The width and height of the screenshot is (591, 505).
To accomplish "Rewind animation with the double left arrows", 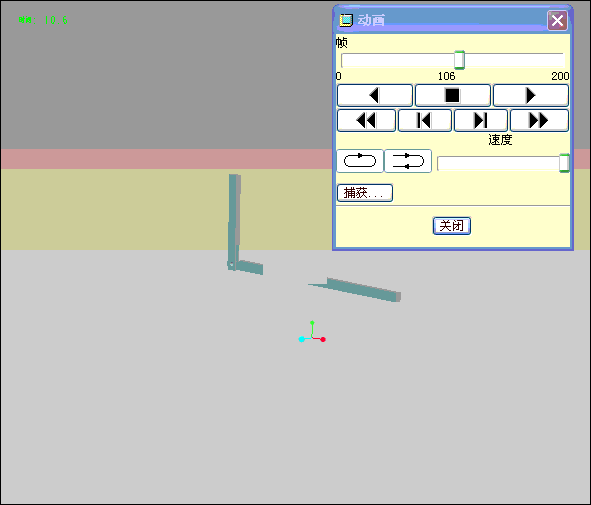I will pyautogui.click(x=366, y=121).
